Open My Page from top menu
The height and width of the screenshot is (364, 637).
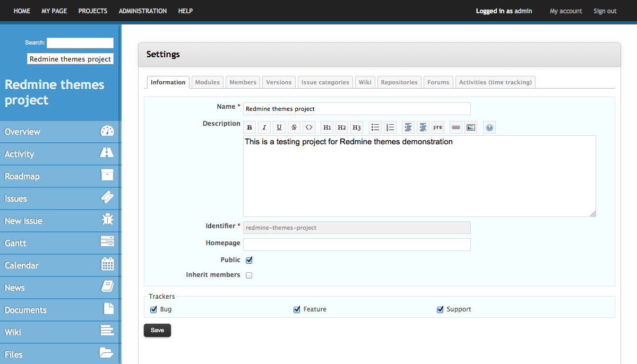[54, 11]
